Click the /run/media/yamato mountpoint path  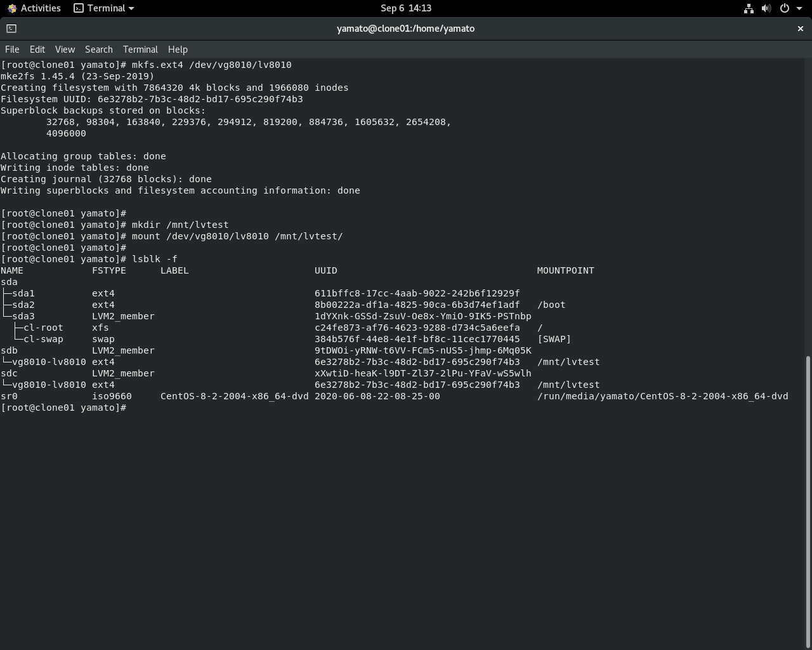click(x=663, y=396)
